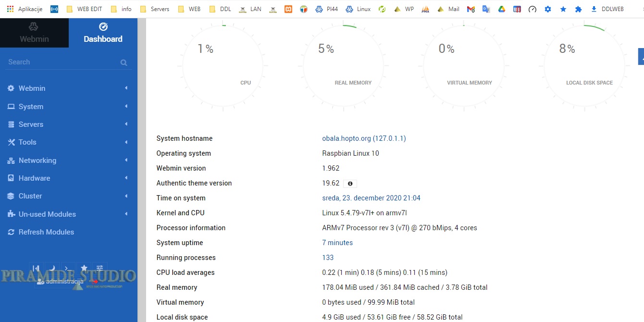Open running processes link 133
This screenshot has width=644, height=322.
point(328,258)
